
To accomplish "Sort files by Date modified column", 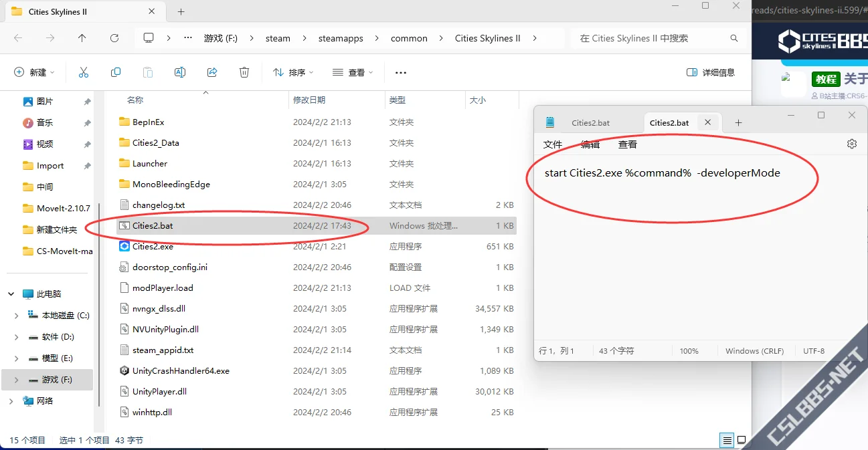I will coord(309,100).
